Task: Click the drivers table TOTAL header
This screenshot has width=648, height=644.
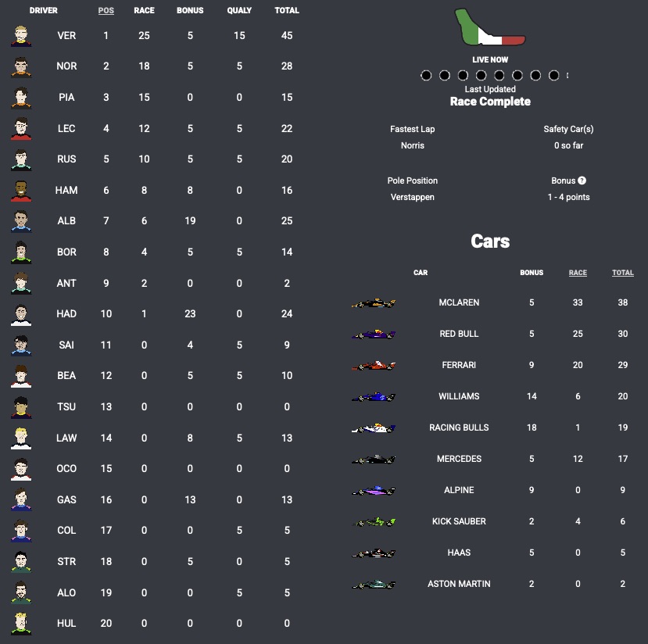Action: point(287,11)
